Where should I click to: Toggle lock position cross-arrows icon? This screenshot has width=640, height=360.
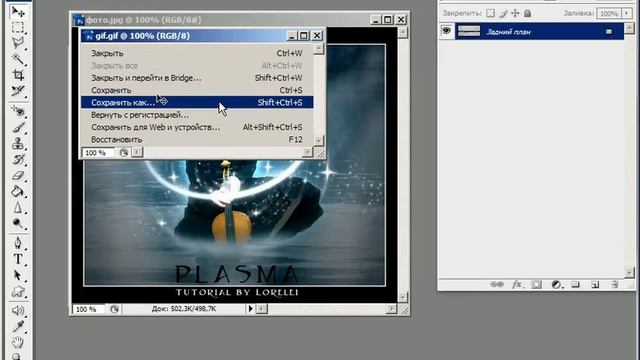(515, 13)
